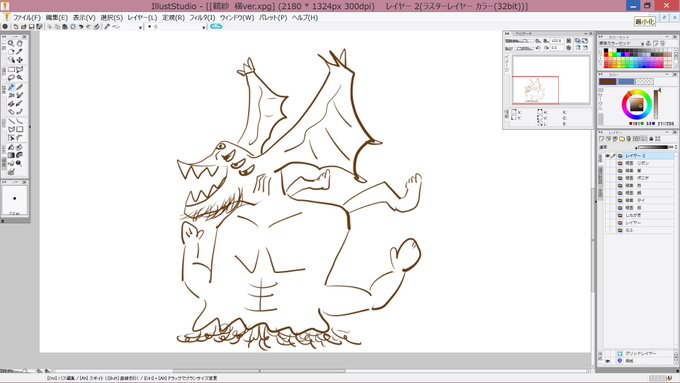
Task: Pick the highlighted pen tool in toolbox
Action: (11, 87)
